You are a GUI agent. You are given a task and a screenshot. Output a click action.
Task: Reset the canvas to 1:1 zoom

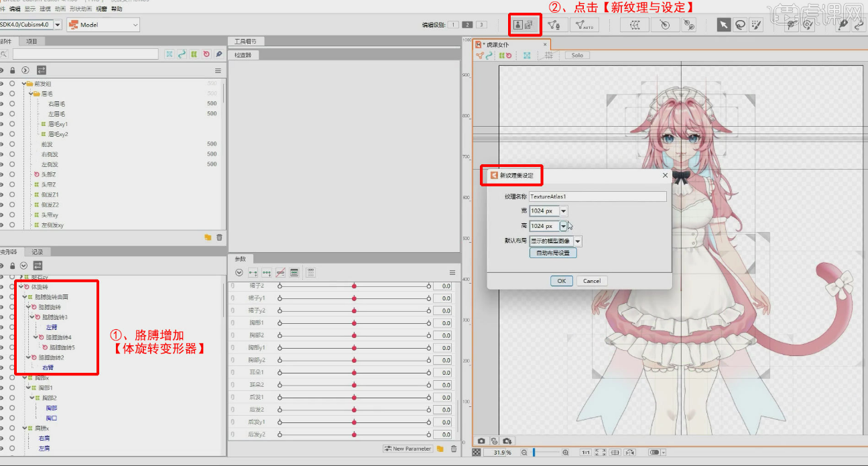[x=584, y=453]
